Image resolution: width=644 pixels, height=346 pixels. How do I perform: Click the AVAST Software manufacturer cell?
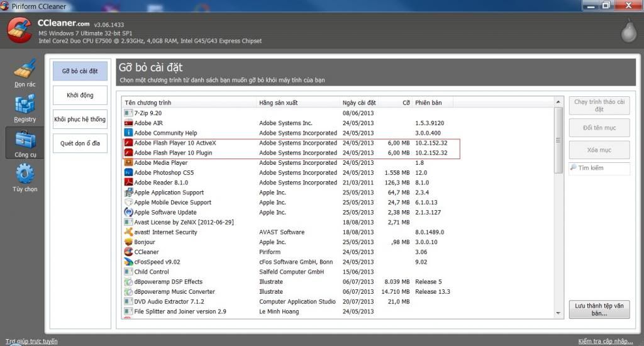[x=282, y=232]
